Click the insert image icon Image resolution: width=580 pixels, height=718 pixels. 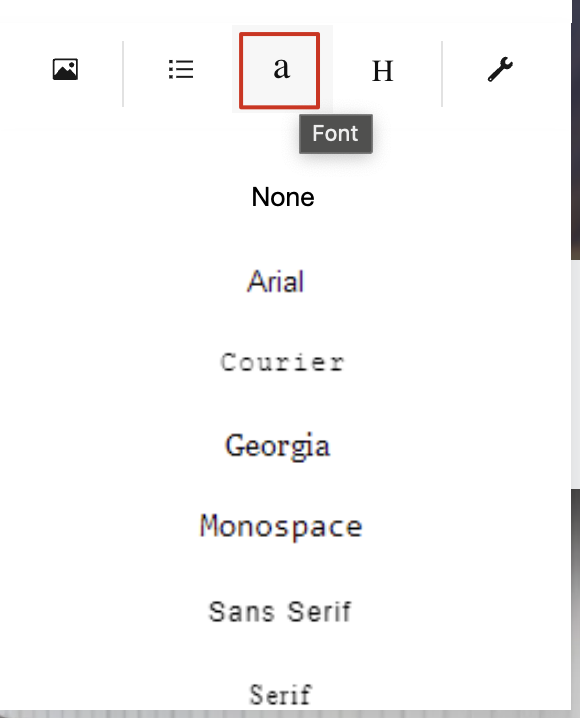(65, 70)
